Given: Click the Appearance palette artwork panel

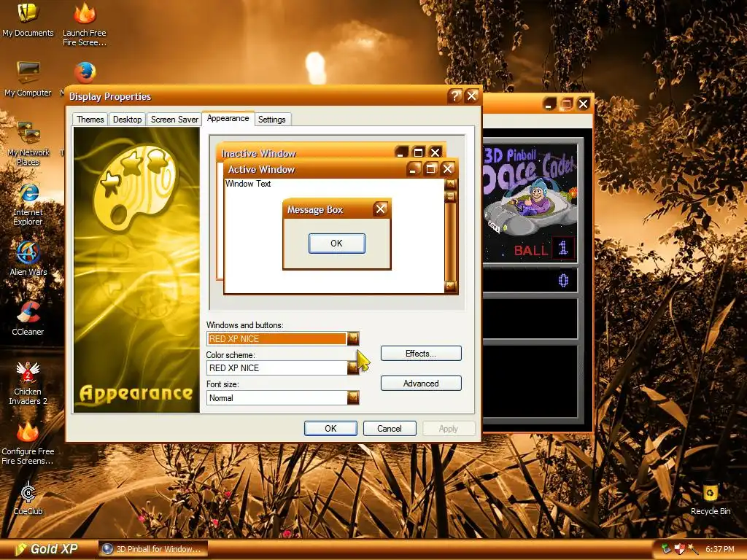Looking at the screenshot, I should pyautogui.click(x=136, y=270).
